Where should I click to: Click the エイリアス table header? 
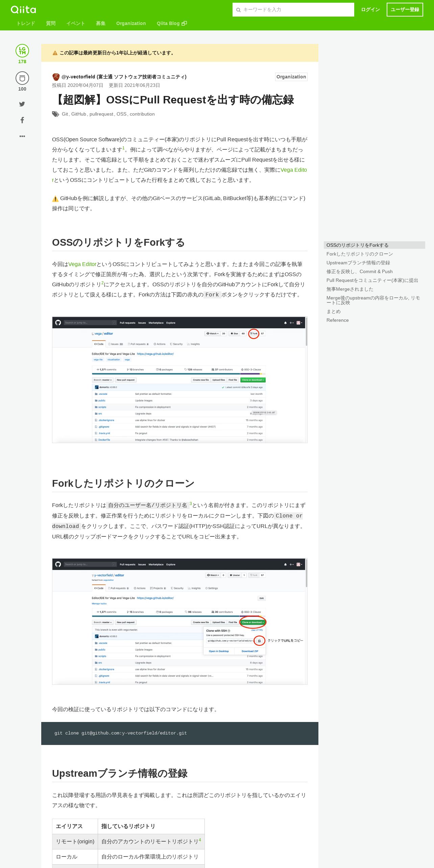[x=75, y=826]
